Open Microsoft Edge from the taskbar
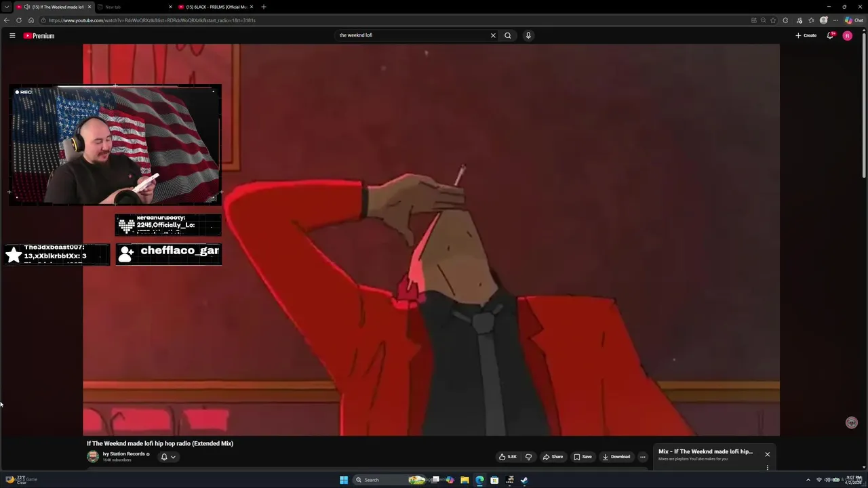 479,480
